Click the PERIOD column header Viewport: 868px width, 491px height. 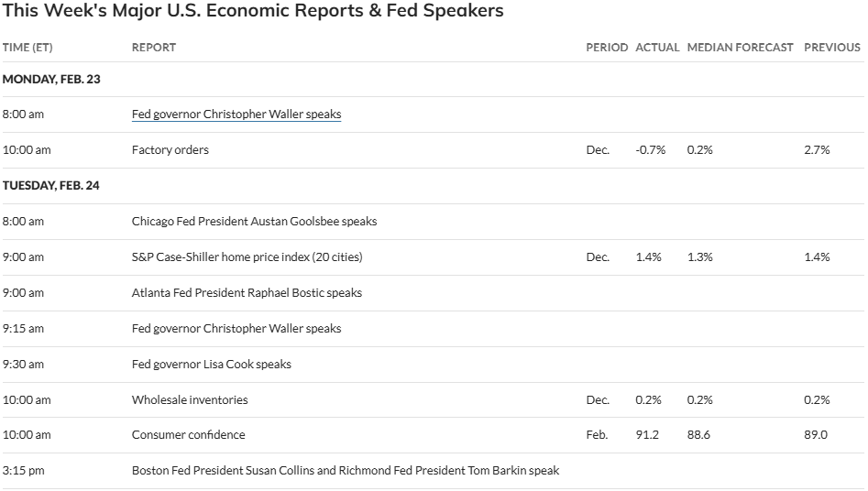[x=606, y=48]
